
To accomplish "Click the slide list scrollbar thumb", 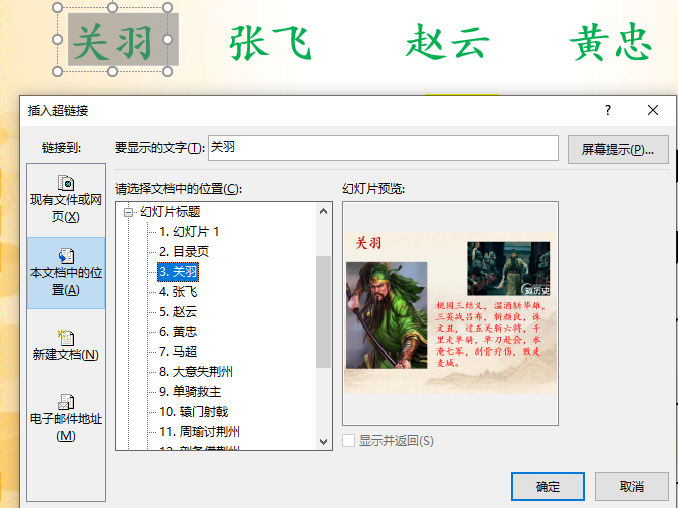I will pos(323,312).
